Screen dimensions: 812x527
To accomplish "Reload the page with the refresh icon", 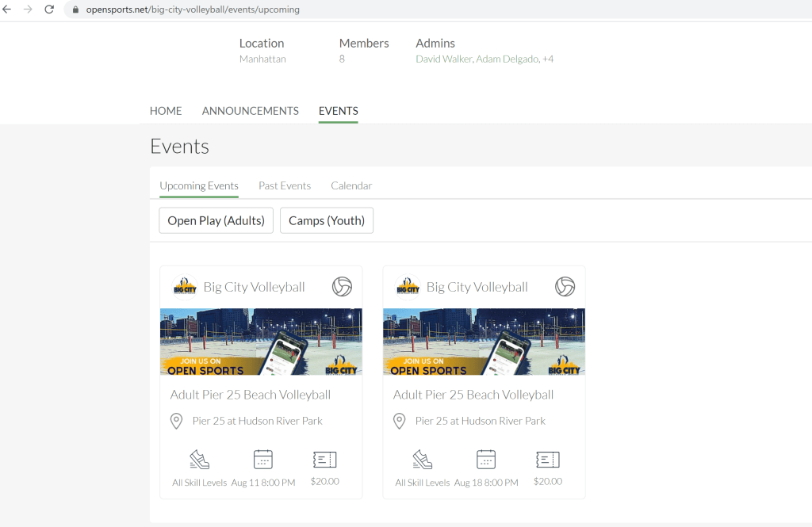I will 49,10.
